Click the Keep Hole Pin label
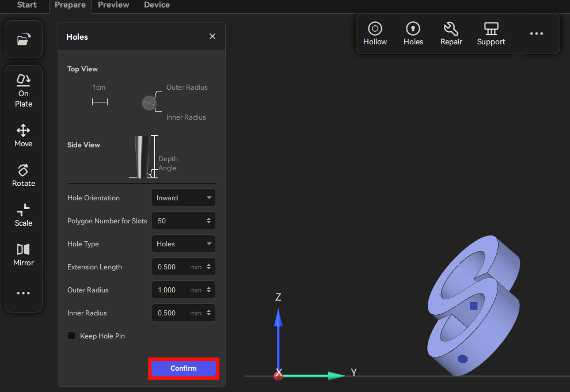The height and width of the screenshot is (392, 570). pyautogui.click(x=102, y=336)
